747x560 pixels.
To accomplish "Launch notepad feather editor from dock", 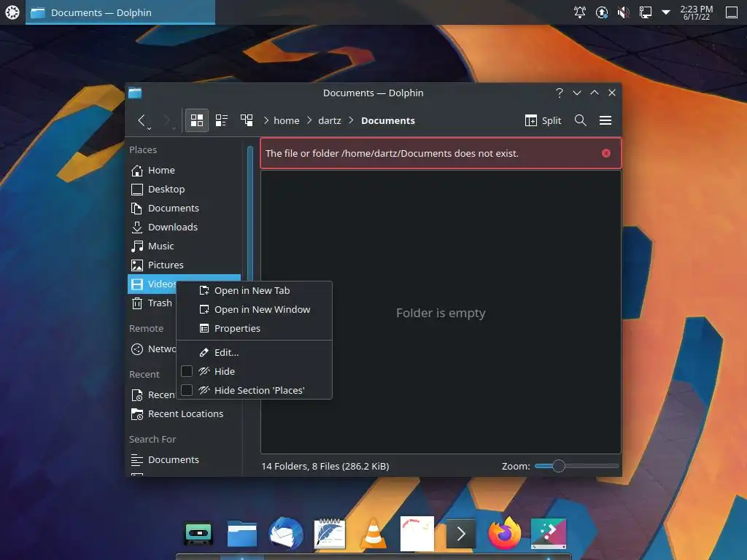I will (330, 534).
